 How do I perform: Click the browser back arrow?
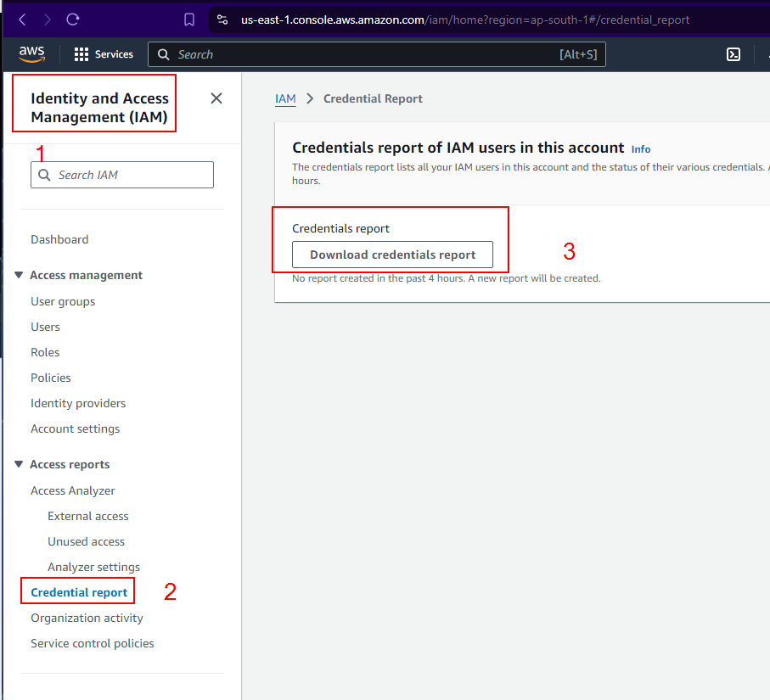pos(22,20)
